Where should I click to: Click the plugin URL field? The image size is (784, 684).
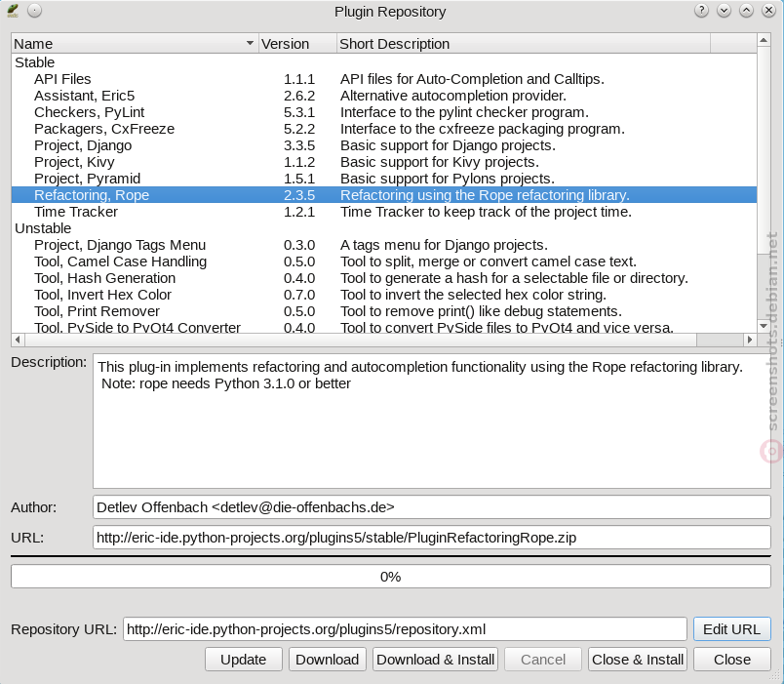pos(432,538)
